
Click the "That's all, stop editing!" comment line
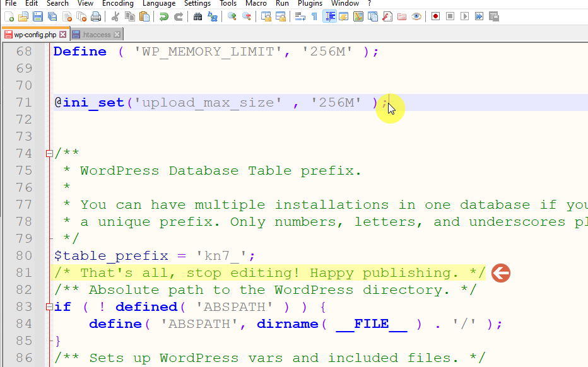[x=269, y=273]
